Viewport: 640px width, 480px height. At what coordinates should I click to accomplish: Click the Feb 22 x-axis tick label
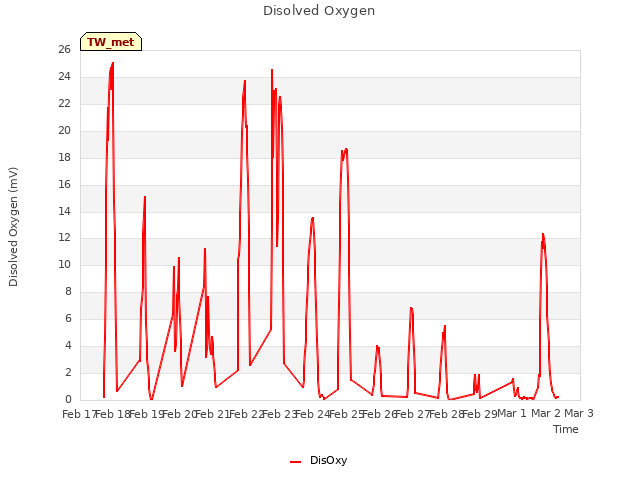[x=246, y=414]
